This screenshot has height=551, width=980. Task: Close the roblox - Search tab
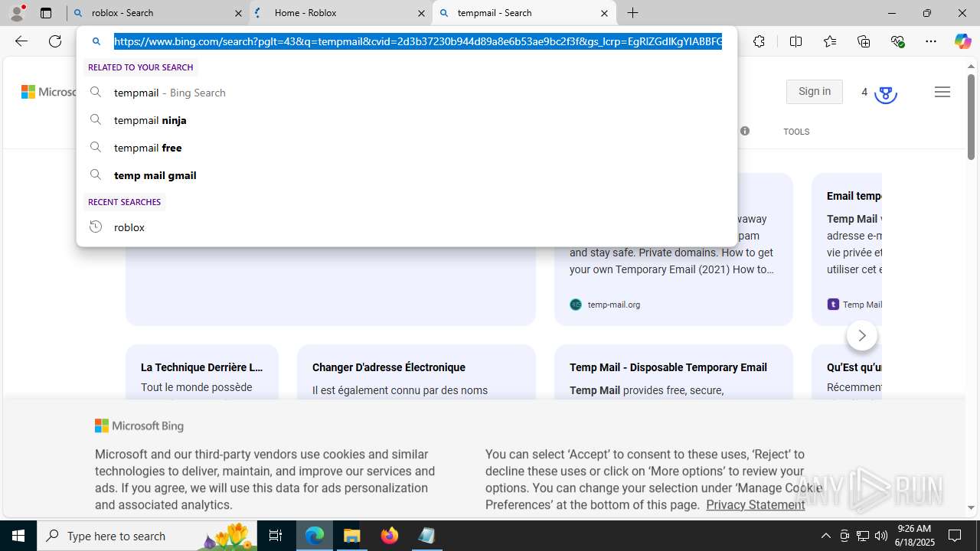pyautogui.click(x=238, y=13)
